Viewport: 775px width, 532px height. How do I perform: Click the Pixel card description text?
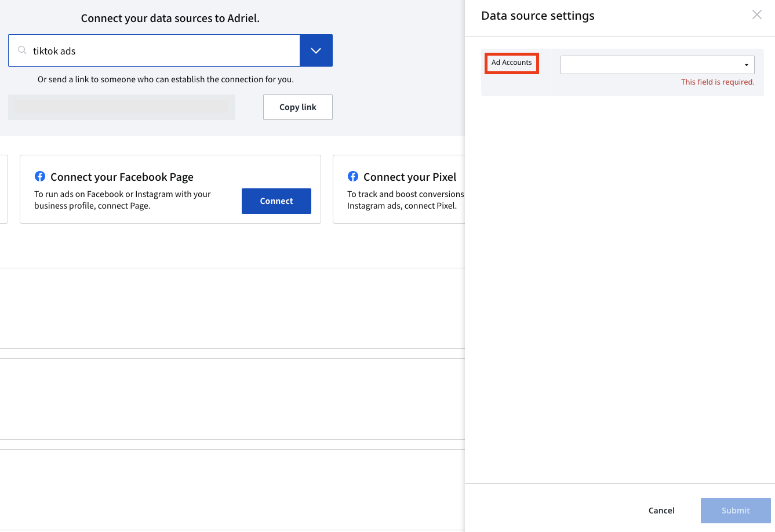406,200
